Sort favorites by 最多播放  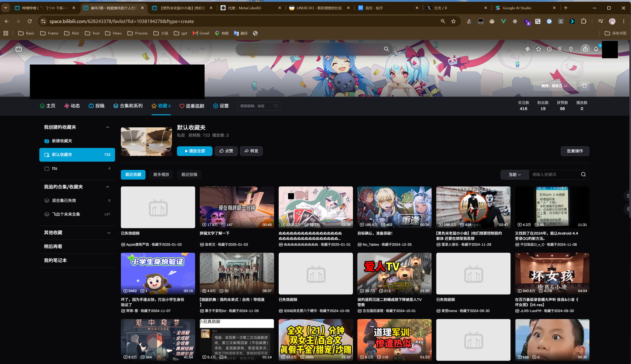[161, 175]
